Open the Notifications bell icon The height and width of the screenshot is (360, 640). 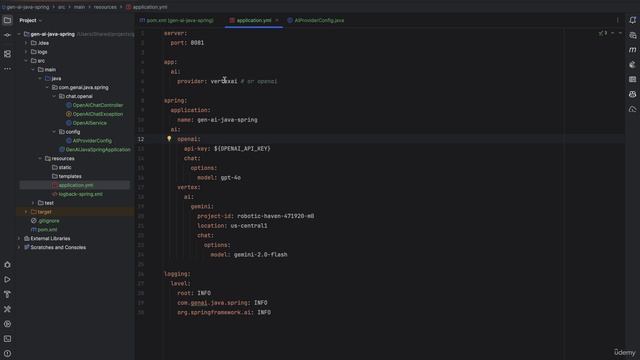[632, 20]
